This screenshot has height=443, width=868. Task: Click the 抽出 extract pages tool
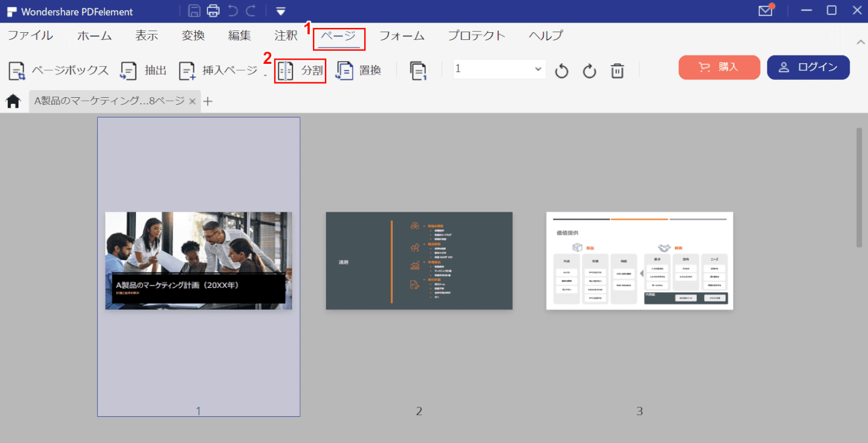(143, 70)
